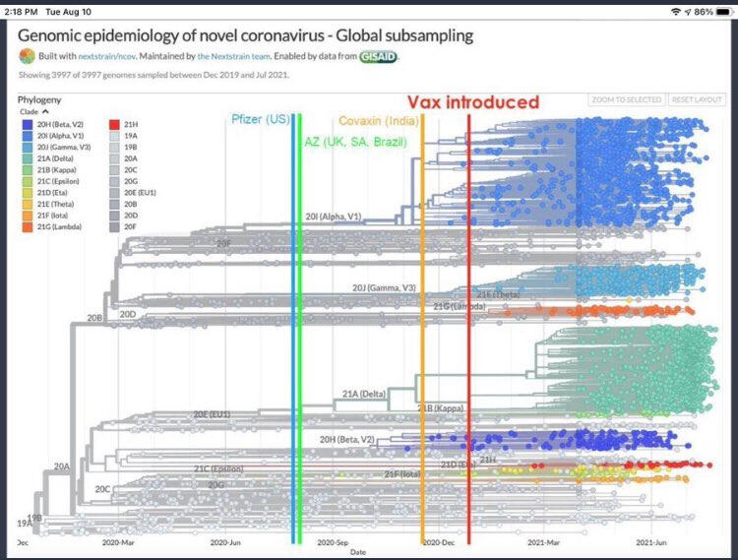
Task: Click the Nextstrain colorful logo icon
Action: coord(26,56)
